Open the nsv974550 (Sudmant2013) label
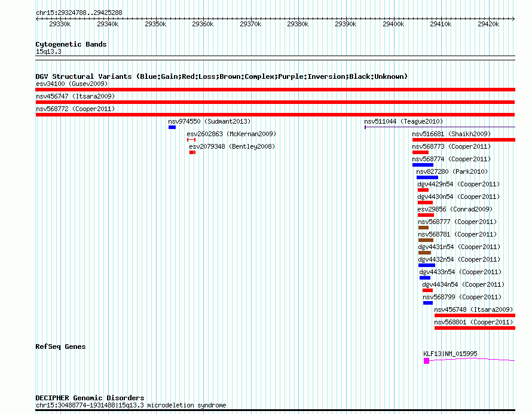The height and width of the screenshot is (414, 532). click(209, 121)
